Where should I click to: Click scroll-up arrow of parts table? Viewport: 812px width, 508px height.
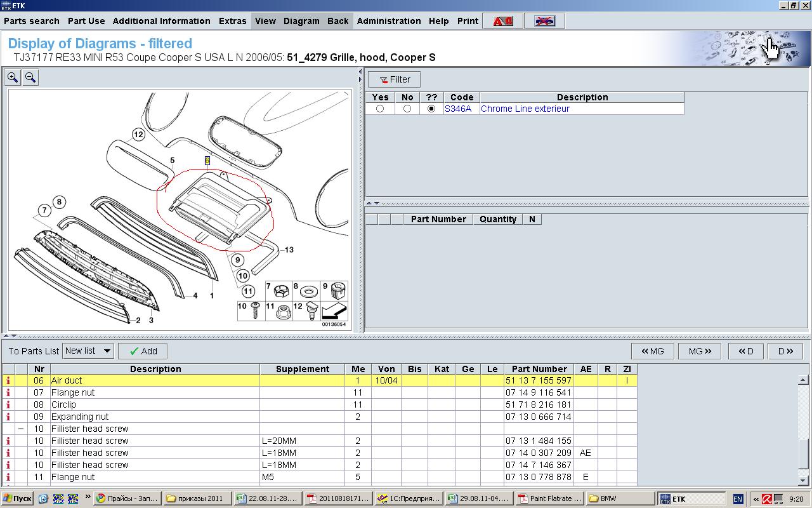803,380
